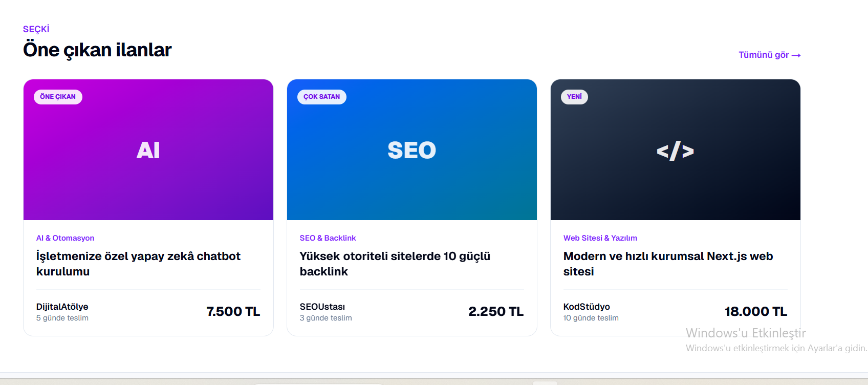Viewport: 868px width, 385px height.
Task: Select the 'YENİ' badge
Action: click(574, 97)
